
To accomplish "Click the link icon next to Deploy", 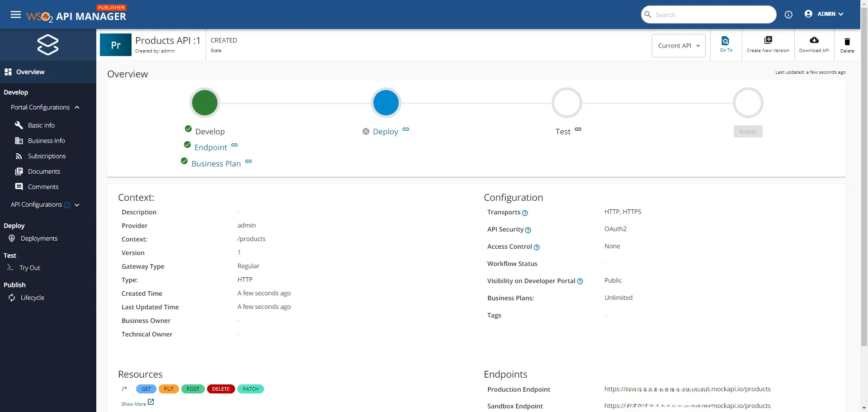I will point(406,129).
